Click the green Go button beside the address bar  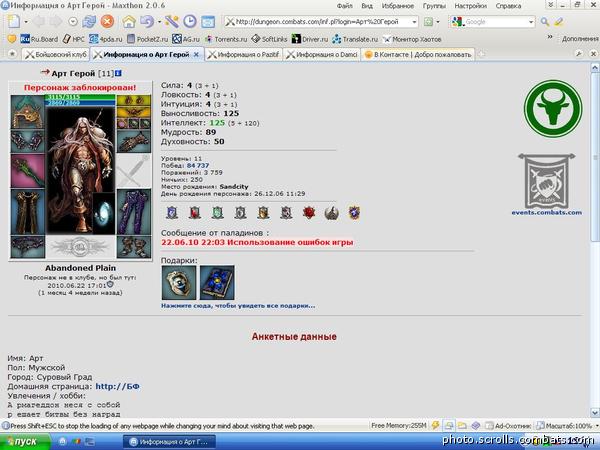[x=429, y=22]
